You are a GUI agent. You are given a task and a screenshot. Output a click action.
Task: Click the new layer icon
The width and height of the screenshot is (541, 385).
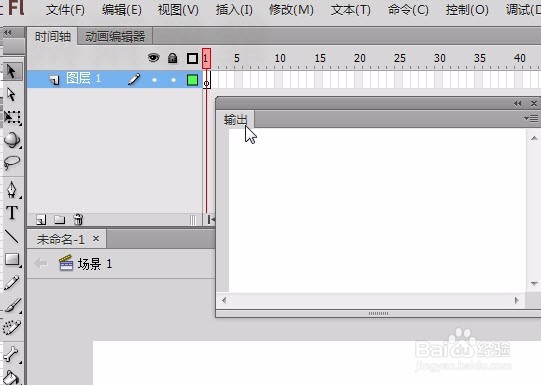(41, 219)
